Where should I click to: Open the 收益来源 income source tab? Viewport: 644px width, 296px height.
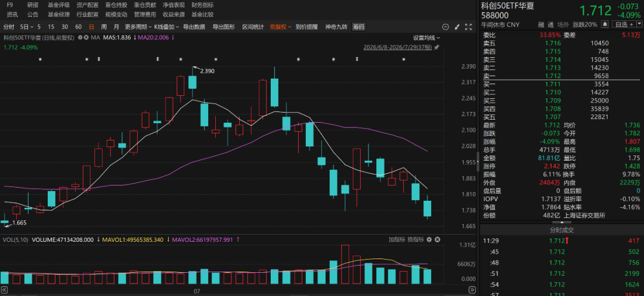174,15
